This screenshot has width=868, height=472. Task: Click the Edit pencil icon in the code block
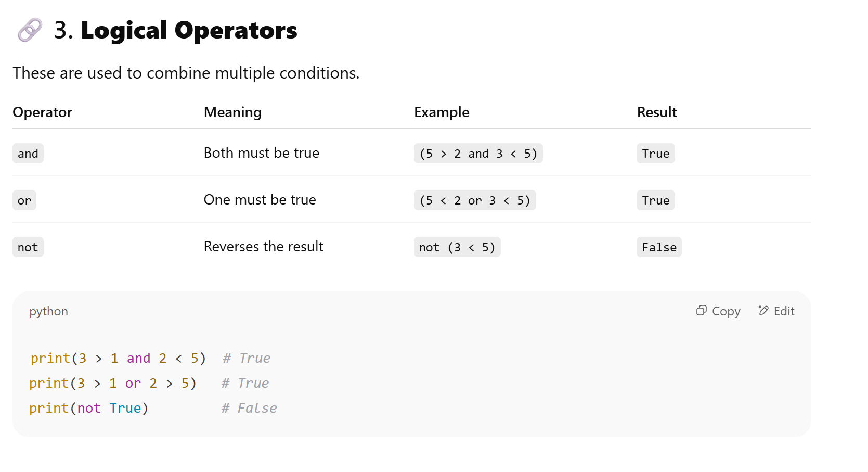763,311
